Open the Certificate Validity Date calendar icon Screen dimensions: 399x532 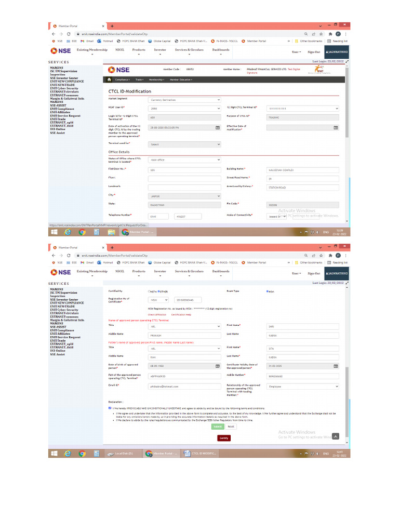tap(336, 366)
